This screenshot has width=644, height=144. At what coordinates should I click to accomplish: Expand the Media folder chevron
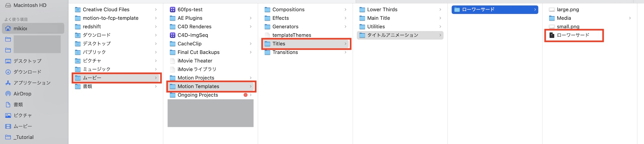(x=630, y=18)
